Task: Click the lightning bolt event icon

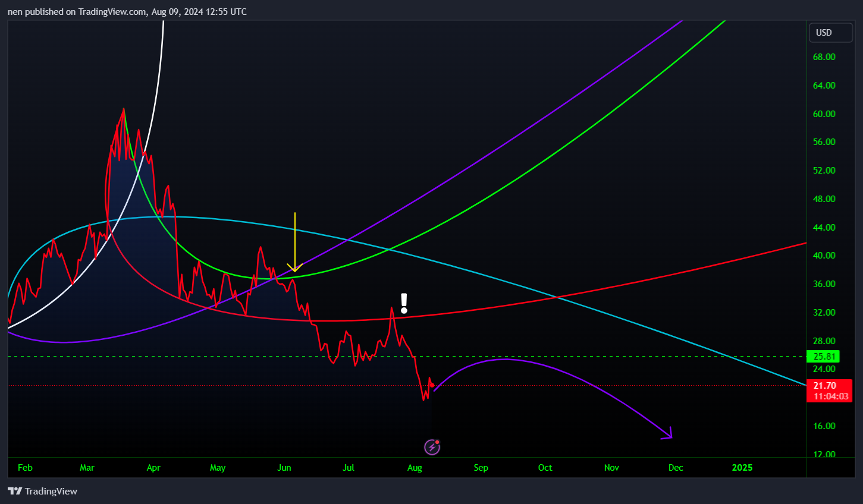Action: [x=432, y=447]
